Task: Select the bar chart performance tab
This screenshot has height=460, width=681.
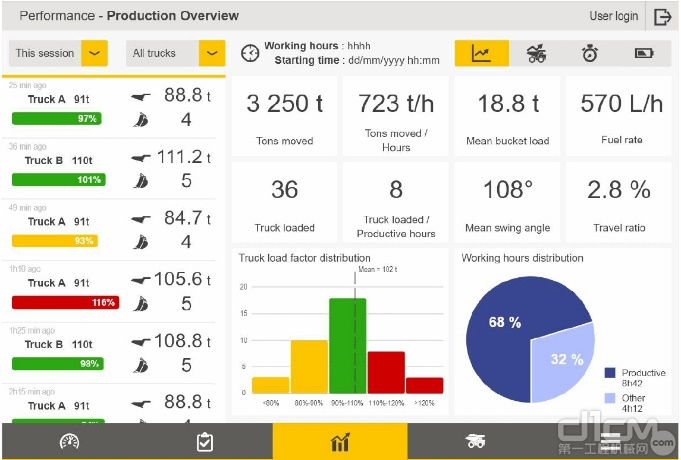Action: pyautogui.click(x=340, y=441)
